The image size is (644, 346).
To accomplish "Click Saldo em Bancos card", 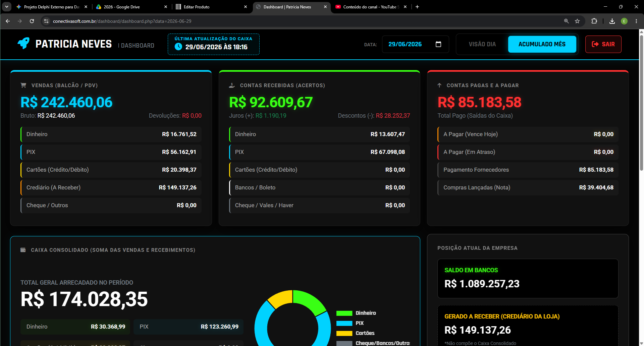I will point(528,278).
